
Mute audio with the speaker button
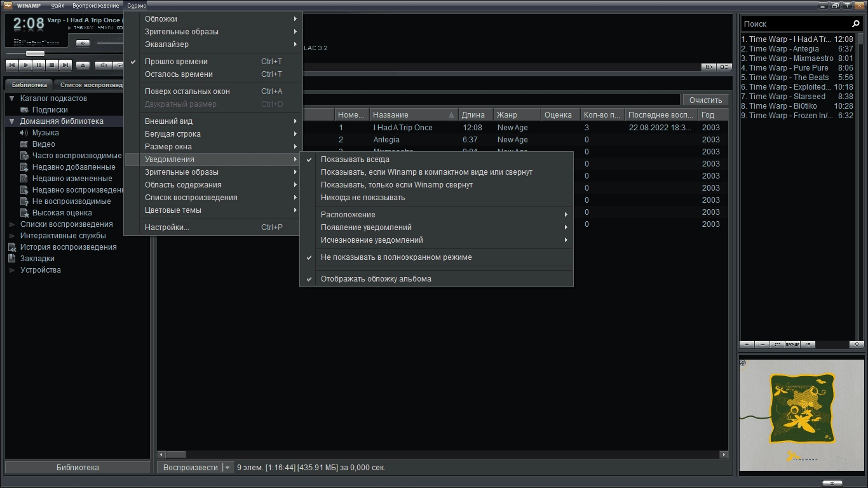[83, 43]
